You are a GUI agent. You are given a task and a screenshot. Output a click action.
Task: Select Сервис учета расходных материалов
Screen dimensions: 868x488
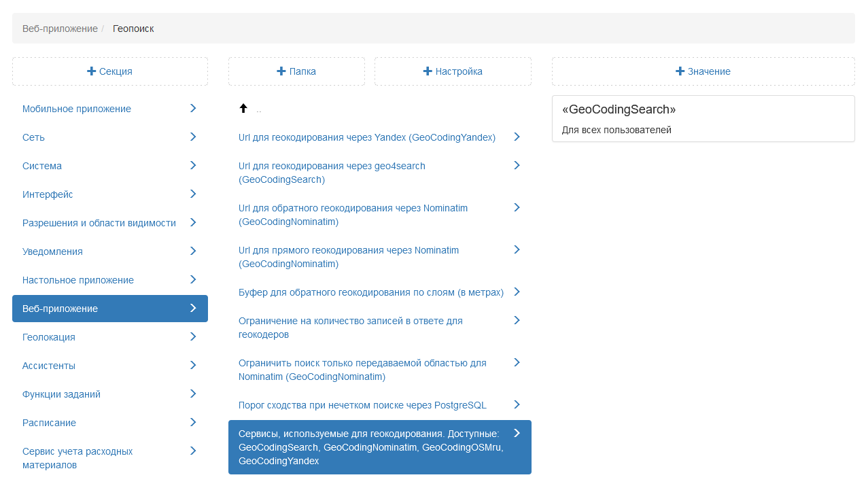coord(77,458)
